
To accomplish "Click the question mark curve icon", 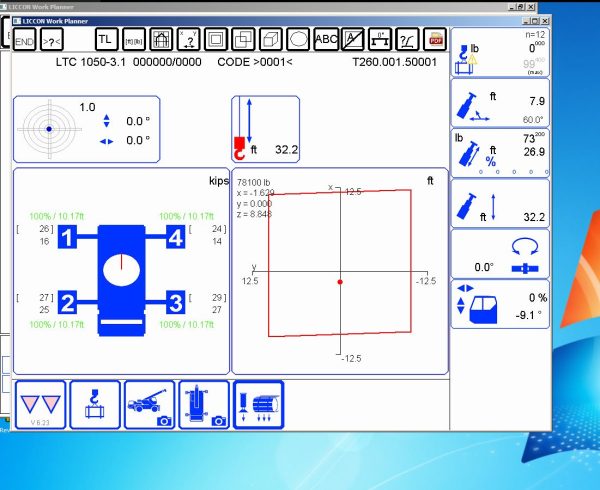I will [408, 39].
